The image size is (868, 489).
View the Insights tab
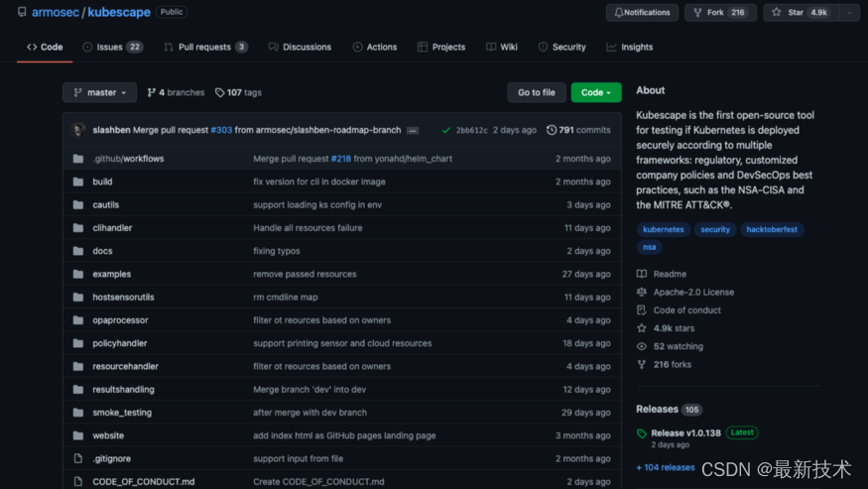click(x=629, y=47)
